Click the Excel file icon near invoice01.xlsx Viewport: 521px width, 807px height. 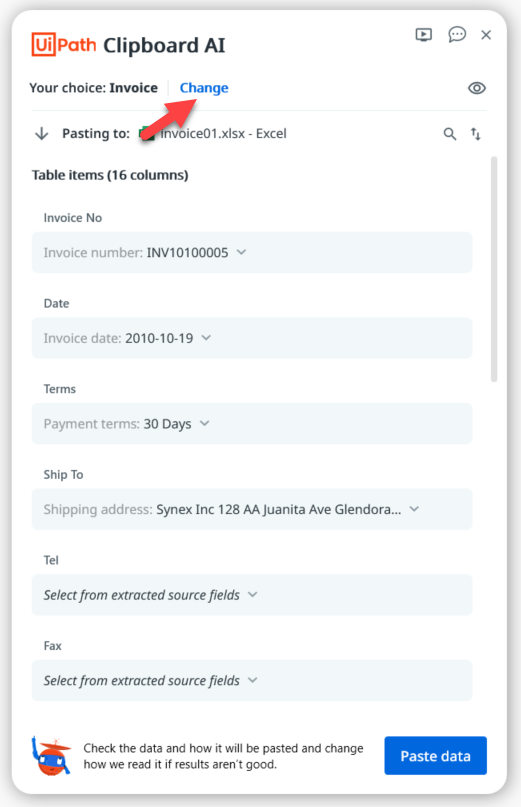[x=147, y=134]
